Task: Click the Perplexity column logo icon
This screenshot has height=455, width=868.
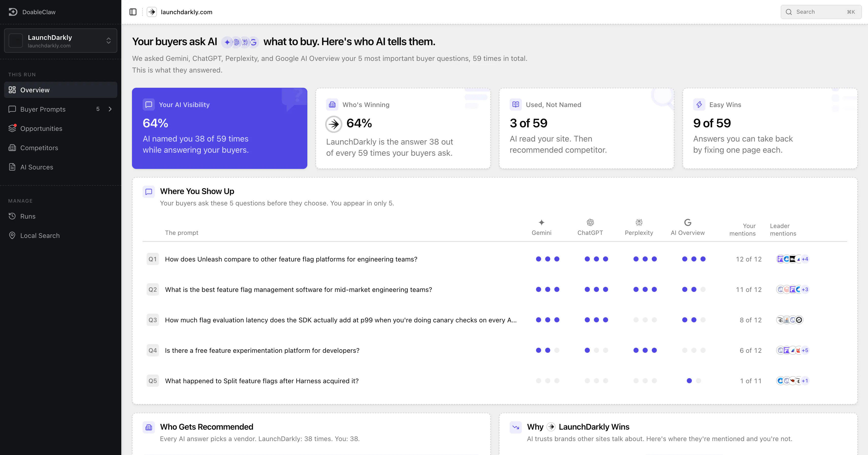Action: point(639,222)
